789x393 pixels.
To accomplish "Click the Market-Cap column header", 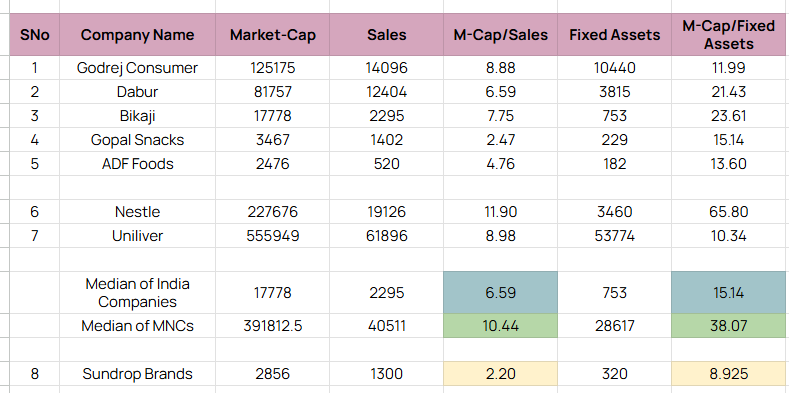I will click(x=273, y=35).
